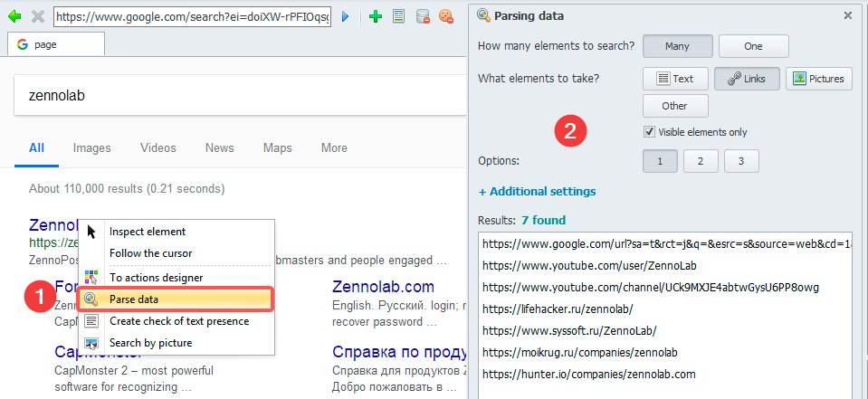Open the More search options
The image size is (868, 399).
pos(334,148)
